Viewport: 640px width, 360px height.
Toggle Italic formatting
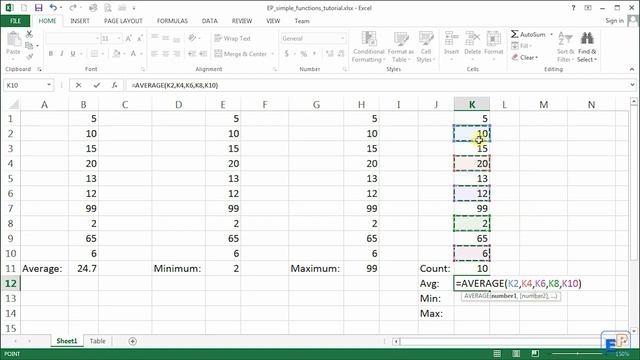pos(62,53)
